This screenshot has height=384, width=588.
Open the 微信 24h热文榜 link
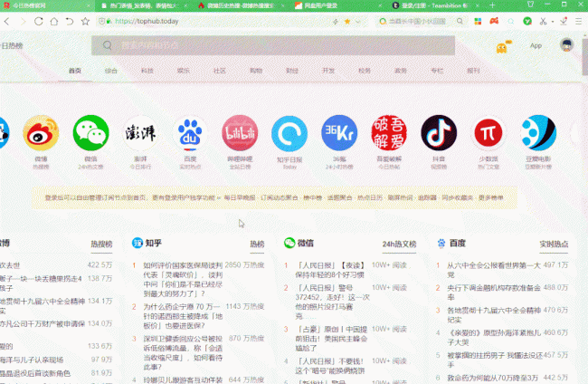click(399, 244)
